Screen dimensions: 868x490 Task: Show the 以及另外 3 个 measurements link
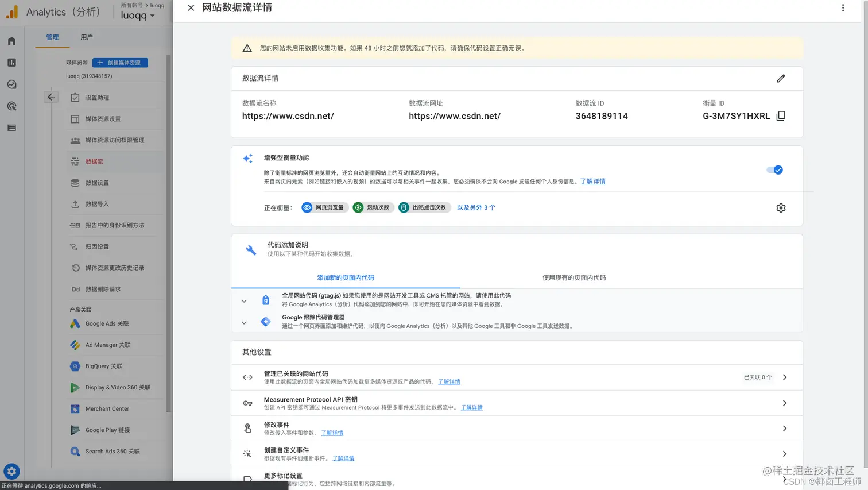tap(476, 207)
